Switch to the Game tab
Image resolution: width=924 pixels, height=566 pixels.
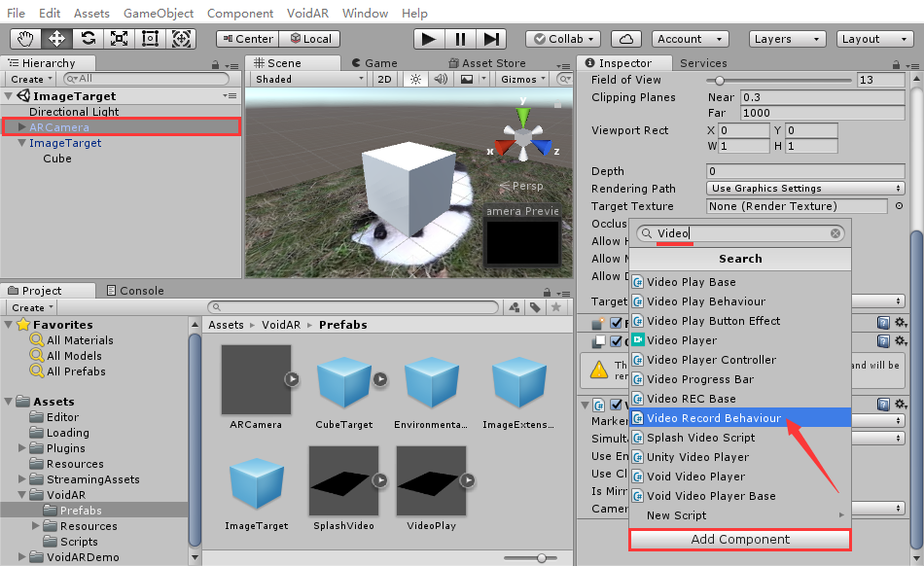pyautogui.click(x=374, y=63)
